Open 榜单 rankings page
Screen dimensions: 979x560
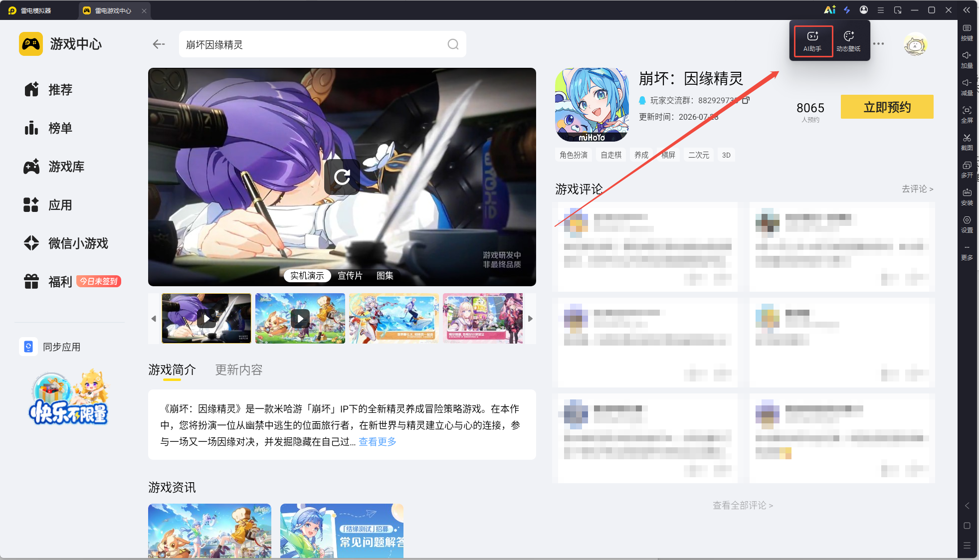[48, 128]
